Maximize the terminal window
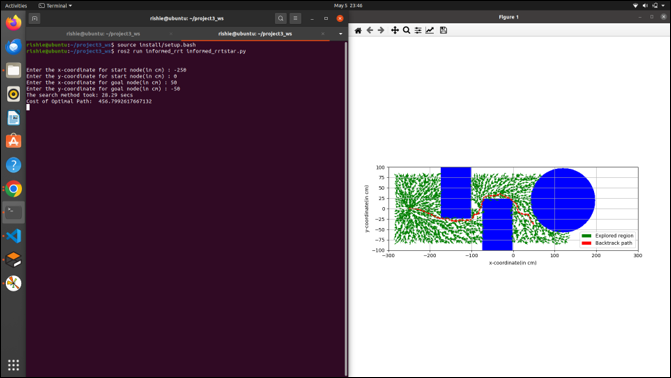671x378 pixels. [326, 18]
